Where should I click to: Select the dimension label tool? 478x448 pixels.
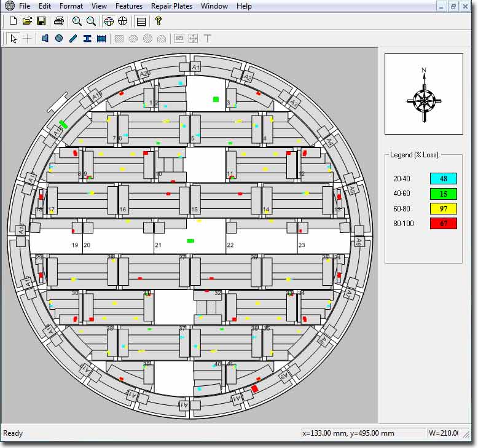179,39
